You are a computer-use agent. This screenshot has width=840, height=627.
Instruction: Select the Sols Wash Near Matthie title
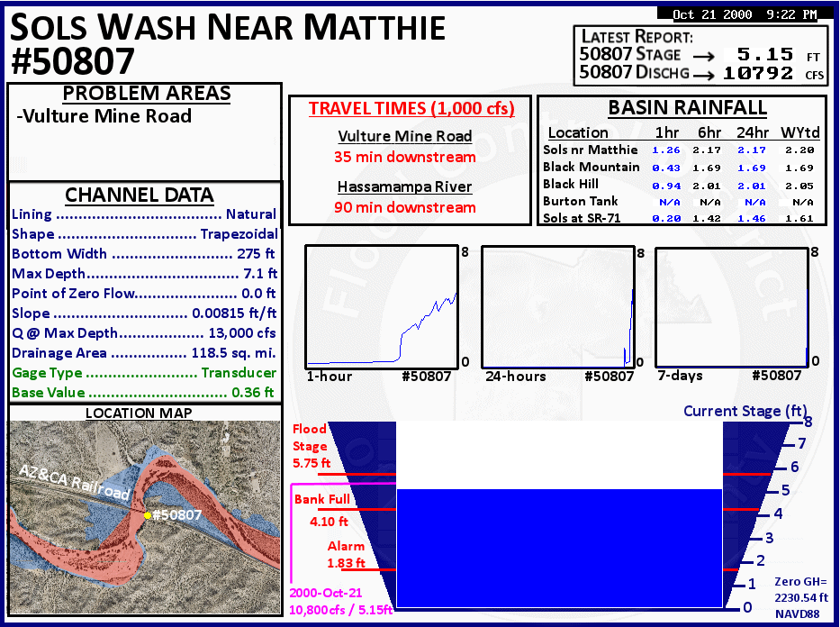(x=228, y=27)
